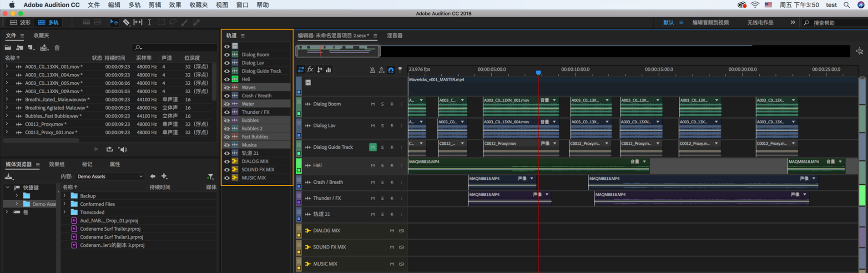Screen dimensions: 868x273
Task: Show the Bubbles 2 track in Tracks panel
Action: 227,128
